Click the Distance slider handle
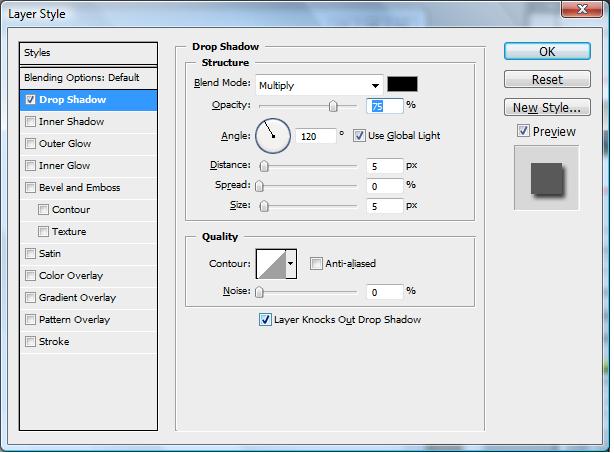The height and width of the screenshot is (453, 614). click(x=264, y=166)
